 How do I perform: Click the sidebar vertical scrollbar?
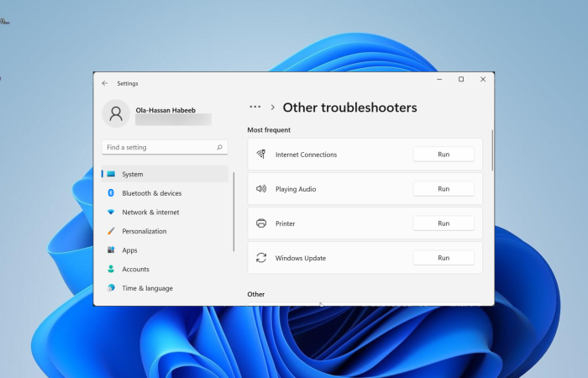[x=234, y=212]
